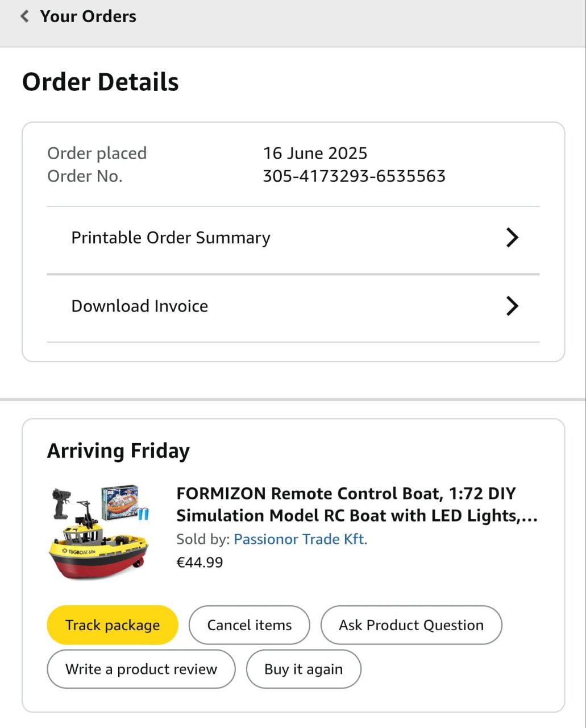Tap the Buy it again button
The height and width of the screenshot is (728, 586).
(303, 669)
